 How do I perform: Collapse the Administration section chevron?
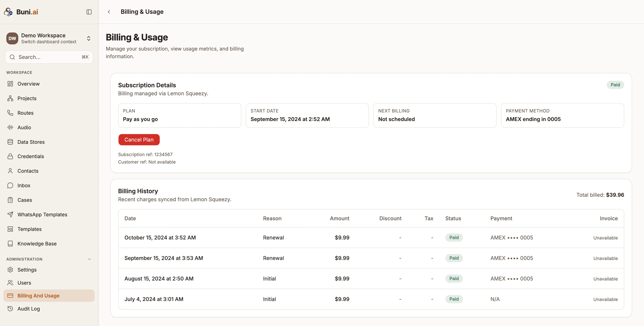pyautogui.click(x=89, y=259)
